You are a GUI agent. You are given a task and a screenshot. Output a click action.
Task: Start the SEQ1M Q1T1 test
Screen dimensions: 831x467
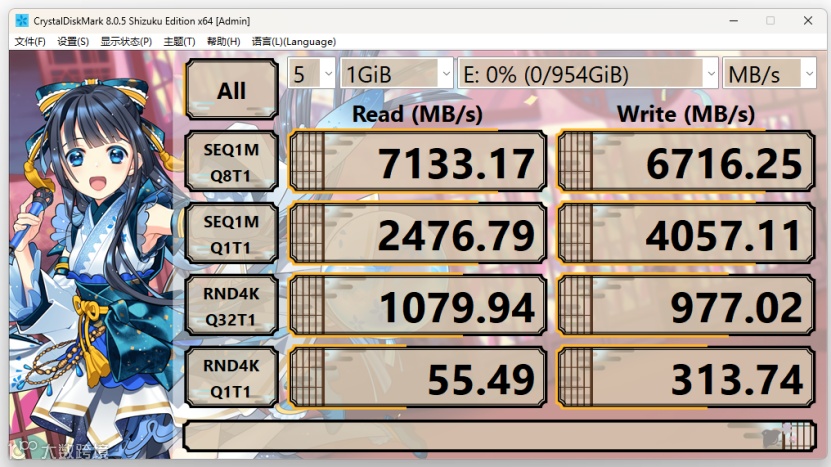232,233
